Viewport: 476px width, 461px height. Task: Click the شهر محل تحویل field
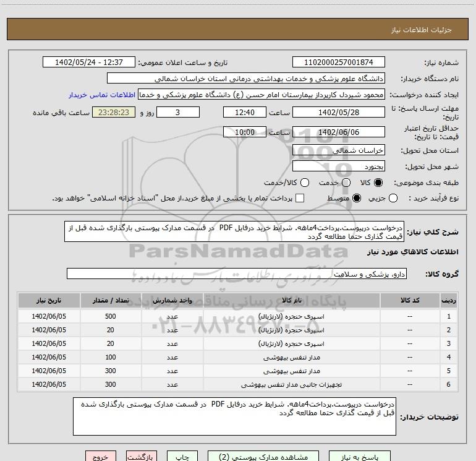point(338,166)
